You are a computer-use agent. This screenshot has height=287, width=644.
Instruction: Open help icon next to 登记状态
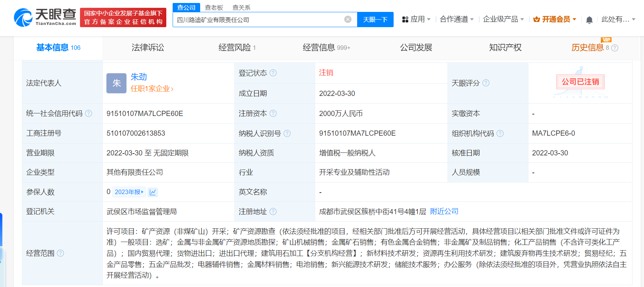coord(273,73)
